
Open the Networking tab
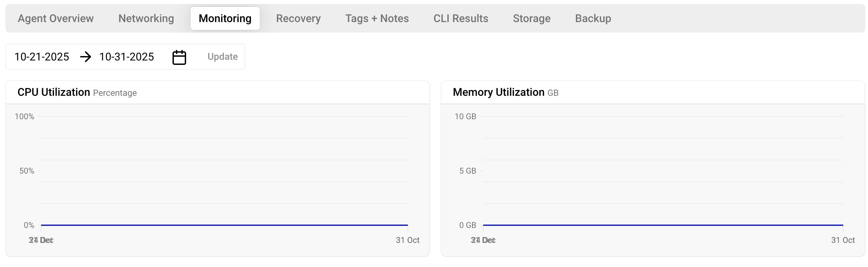146,18
